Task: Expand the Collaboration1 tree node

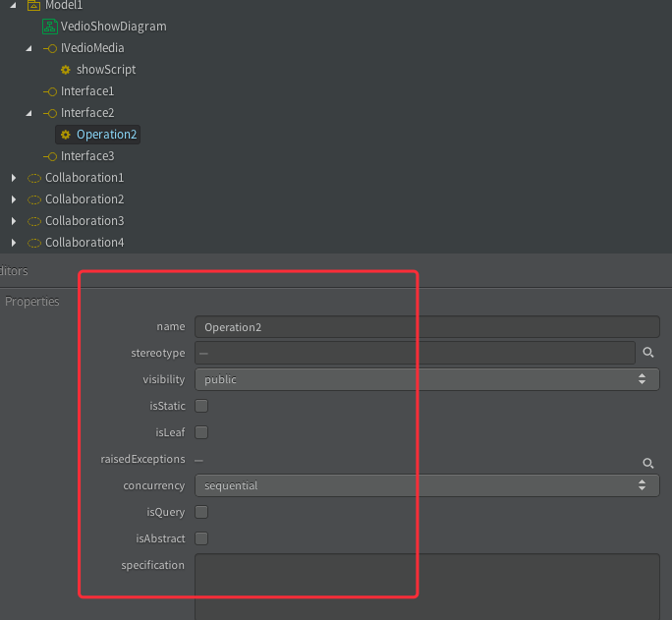Action: tap(14, 178)
